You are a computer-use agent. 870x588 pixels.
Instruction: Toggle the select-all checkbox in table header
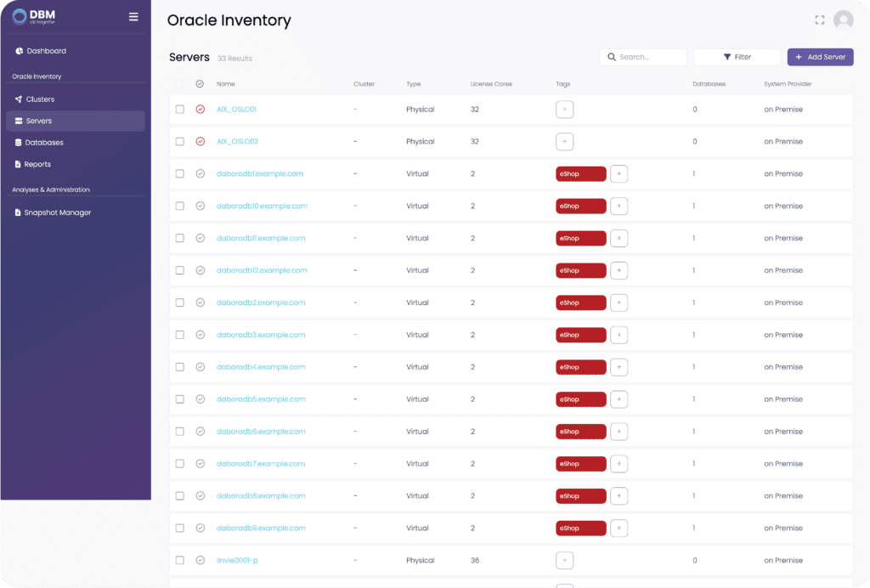click(179, 84)
